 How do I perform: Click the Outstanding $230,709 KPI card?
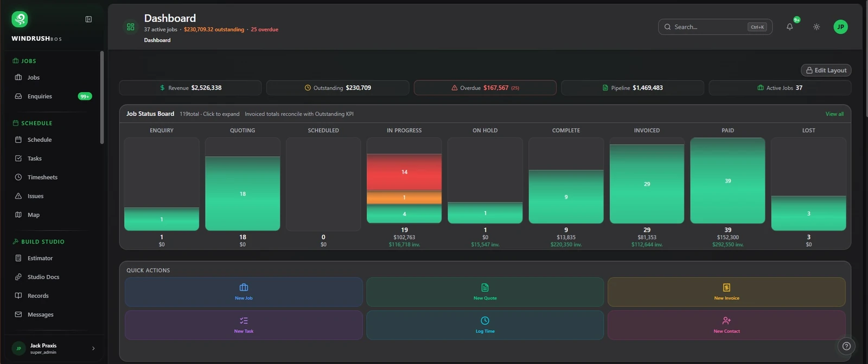(337, 88)
